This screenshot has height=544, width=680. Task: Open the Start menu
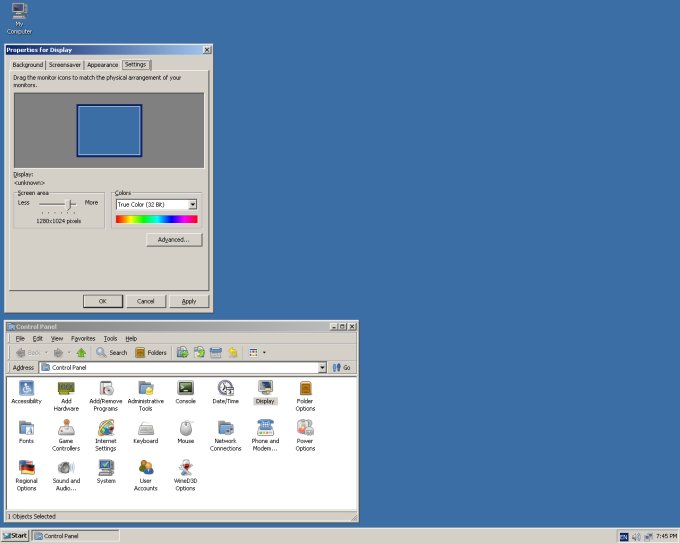click(15, 536)
